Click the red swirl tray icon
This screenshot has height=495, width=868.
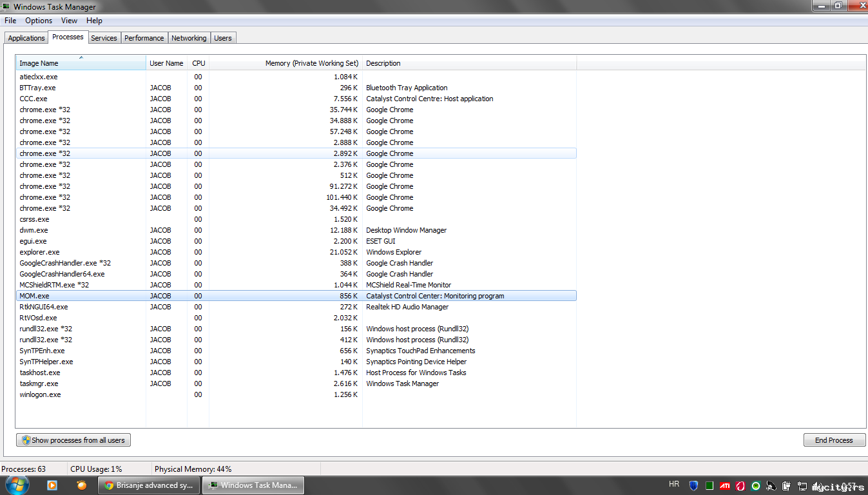pos(740,485)
